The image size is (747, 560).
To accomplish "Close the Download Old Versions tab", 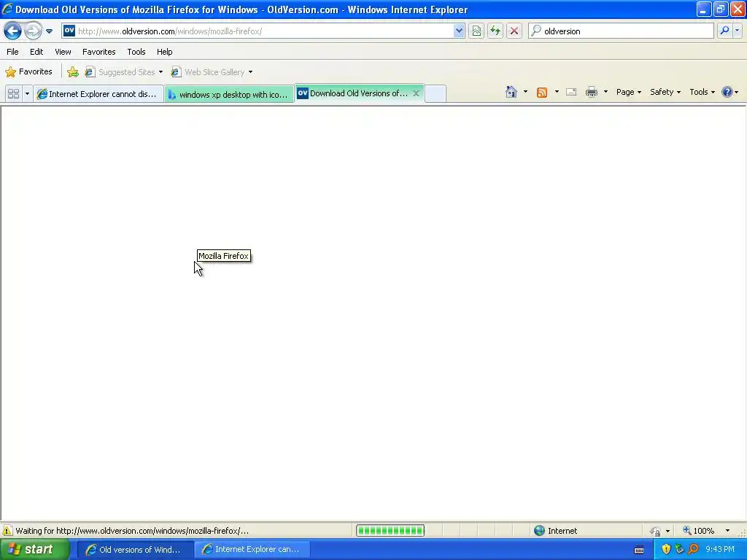I will pyautogui.click(x=416, y=93).
